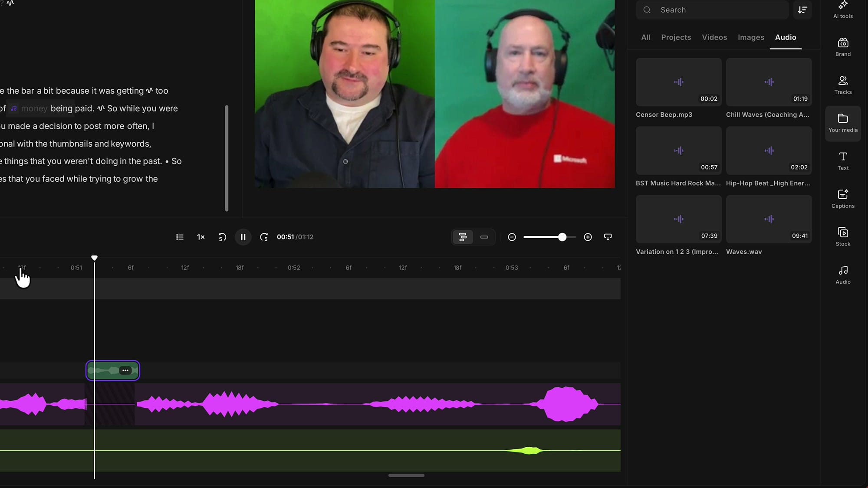Open the Captions panel
This screenshot has width=868, height=488.
pos(843,199)
